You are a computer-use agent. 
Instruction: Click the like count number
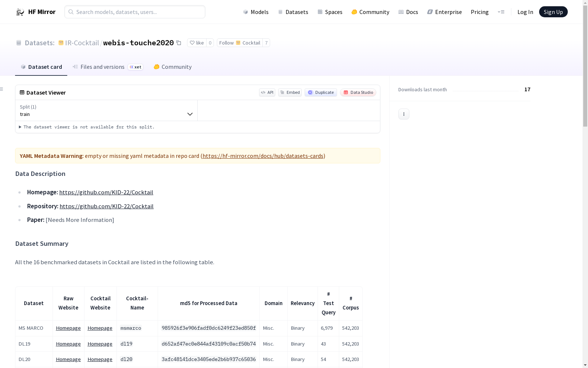(x=210, y=43)
